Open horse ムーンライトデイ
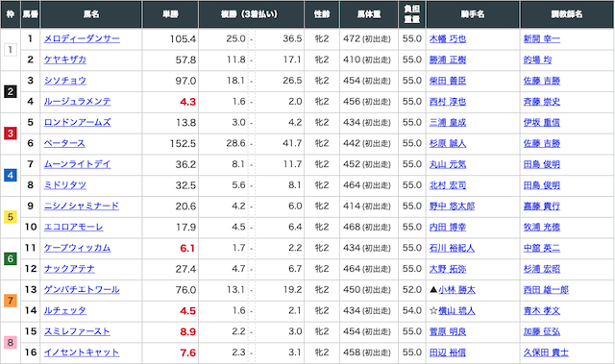The image size is (615, 364). 77,164
